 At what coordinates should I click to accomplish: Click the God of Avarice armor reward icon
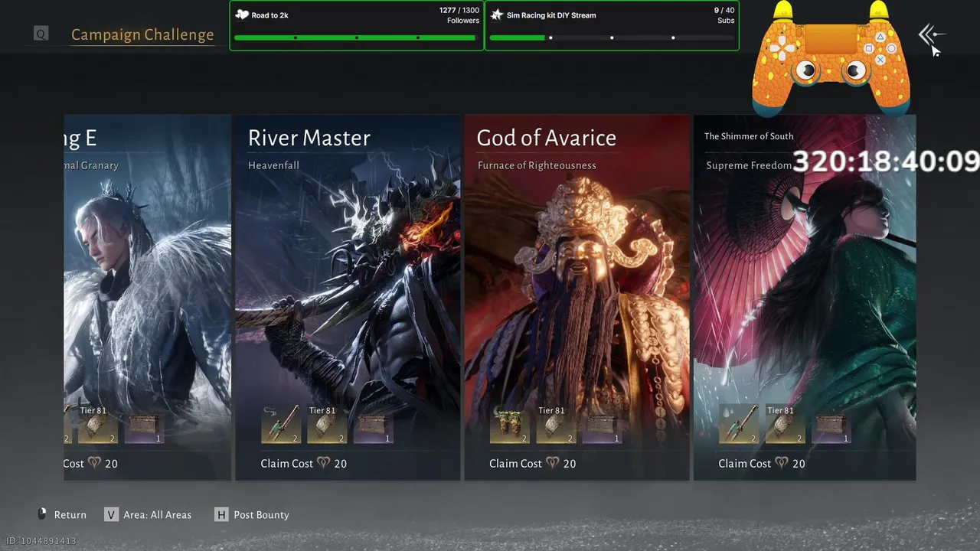pos(509,425)
